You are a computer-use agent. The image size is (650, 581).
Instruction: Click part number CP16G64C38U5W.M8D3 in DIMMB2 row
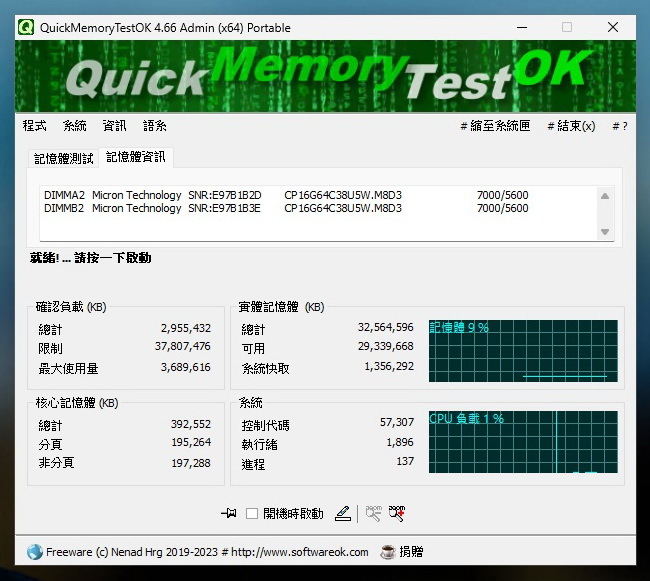pos(343,208)
